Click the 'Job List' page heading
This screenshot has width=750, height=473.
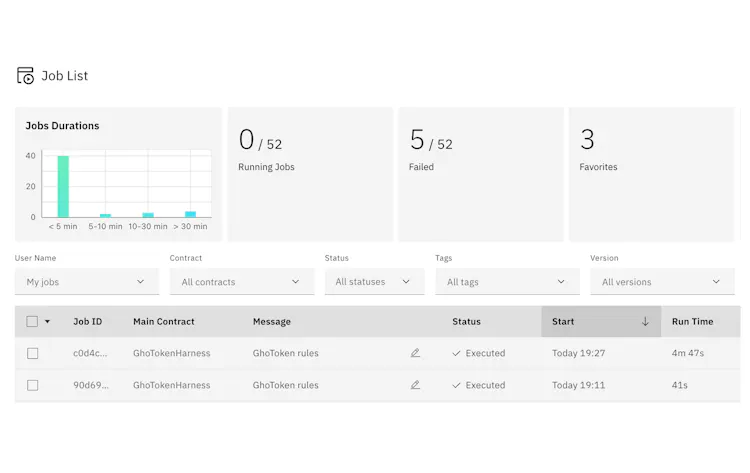click(65, 76)
